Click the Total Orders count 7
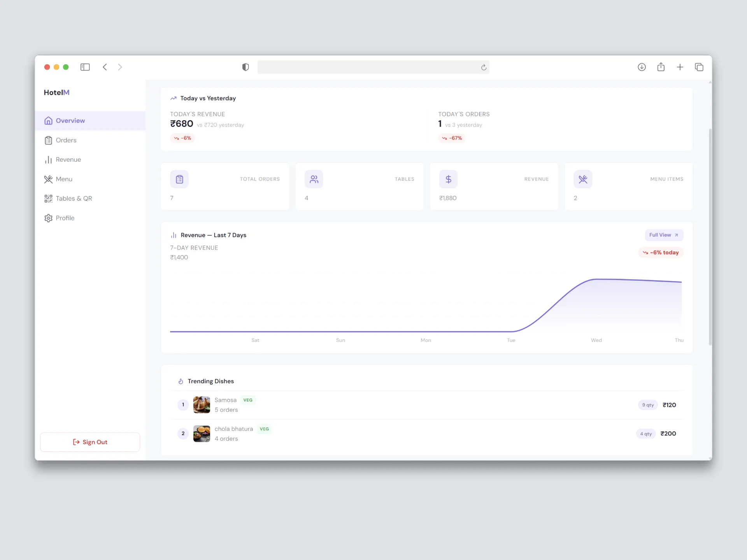Image resolution: width=747 pixels, height=560 pixels. [172, 198]
